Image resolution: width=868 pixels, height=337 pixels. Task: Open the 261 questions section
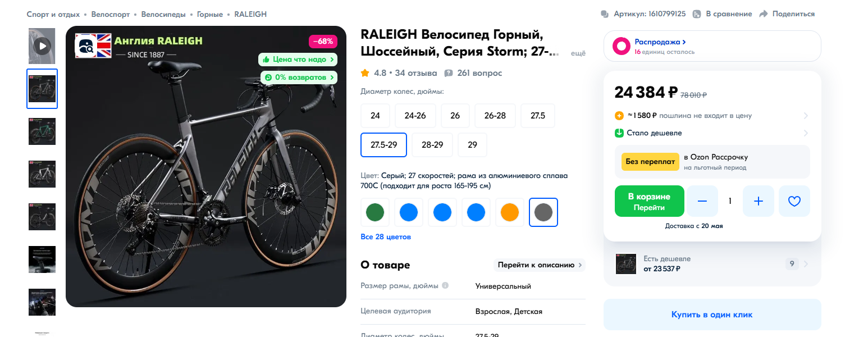coord(473,73)
